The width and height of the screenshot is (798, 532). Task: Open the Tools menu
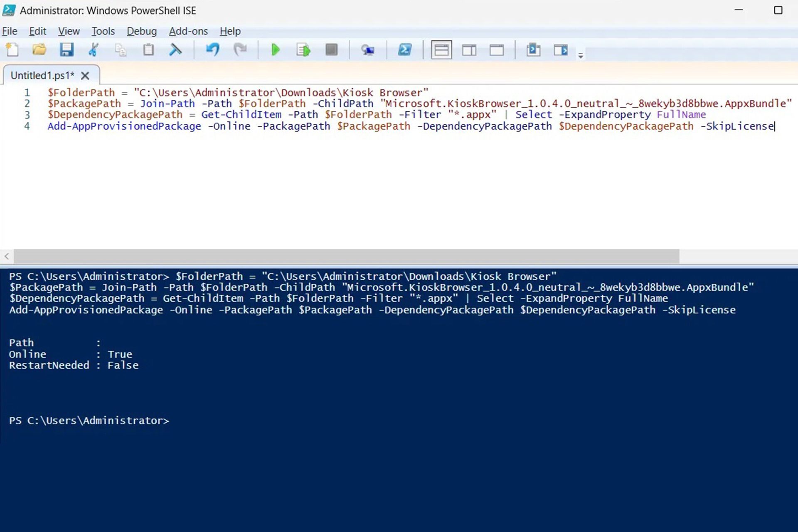tap(103, 31)
